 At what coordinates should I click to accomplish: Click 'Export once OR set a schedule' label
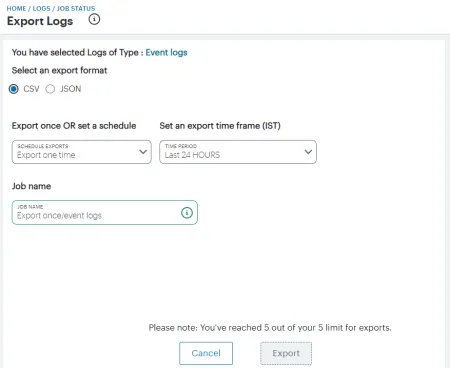pyautogui.click(x=74, y=126)
